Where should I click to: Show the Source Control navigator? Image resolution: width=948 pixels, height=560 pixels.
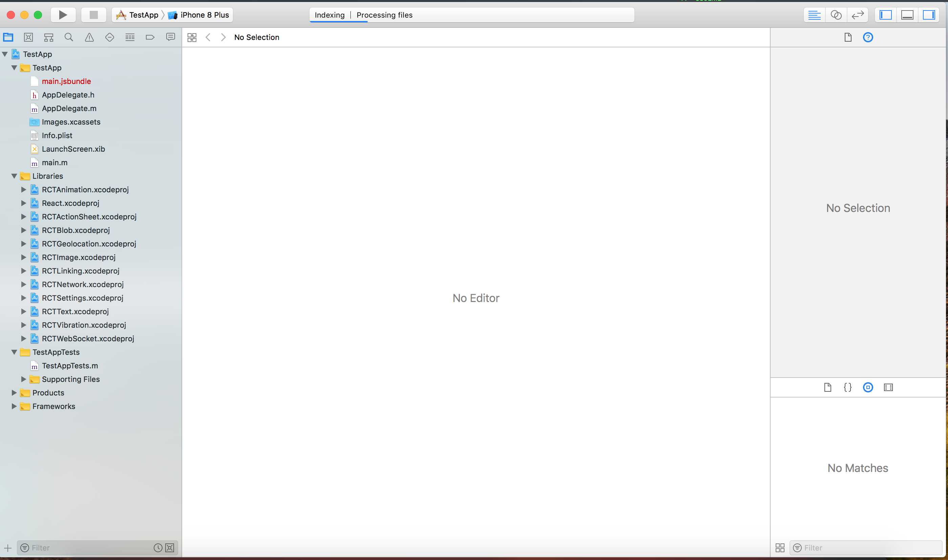(28, 37)
